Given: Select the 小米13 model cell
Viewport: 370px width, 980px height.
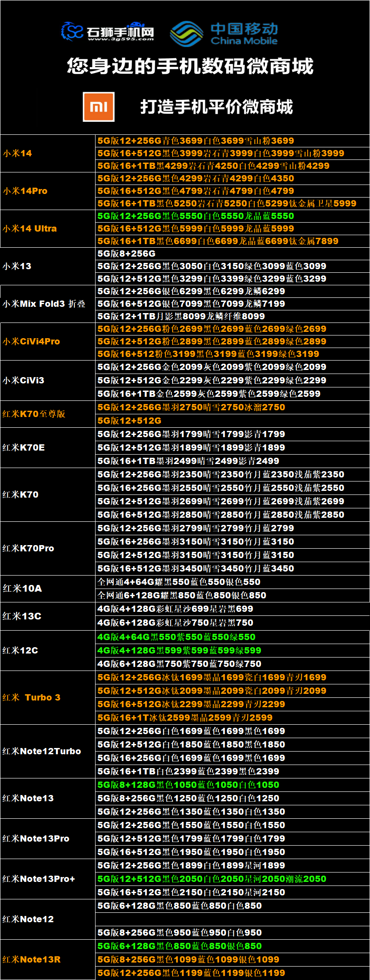Looking at the screenshot, I should pyautogui.click(x=48, y=266).
